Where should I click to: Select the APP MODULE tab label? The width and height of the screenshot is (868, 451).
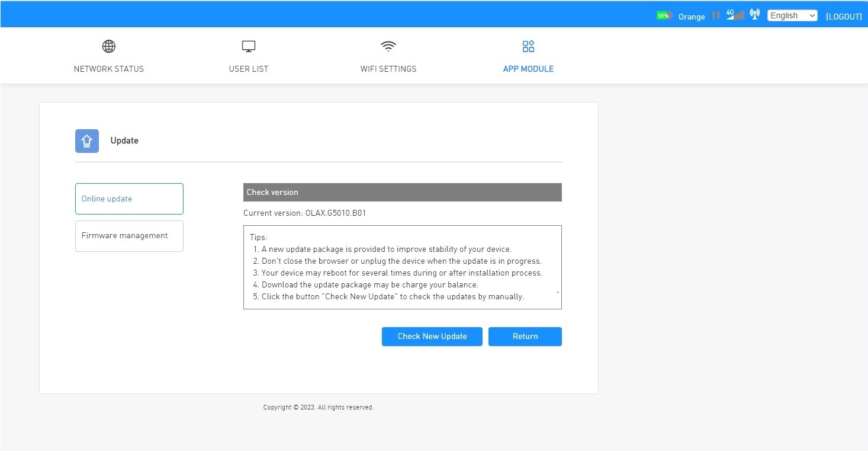528,69
